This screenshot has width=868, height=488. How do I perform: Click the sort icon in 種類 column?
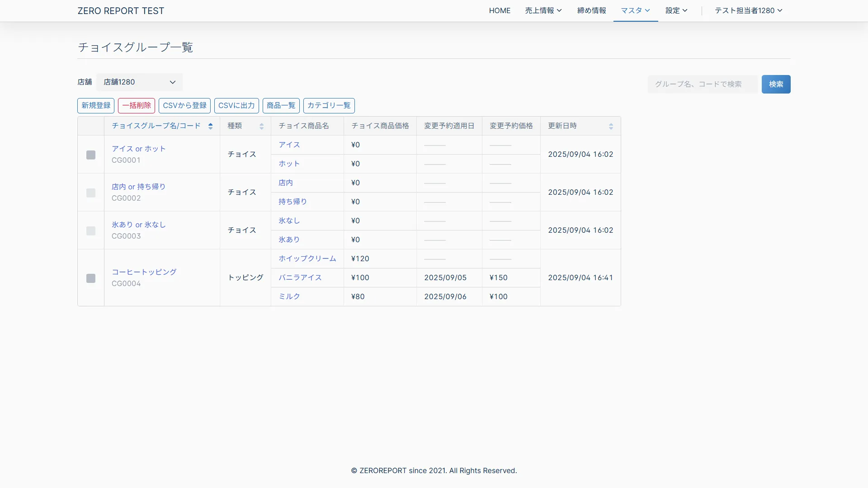[261, 126]
